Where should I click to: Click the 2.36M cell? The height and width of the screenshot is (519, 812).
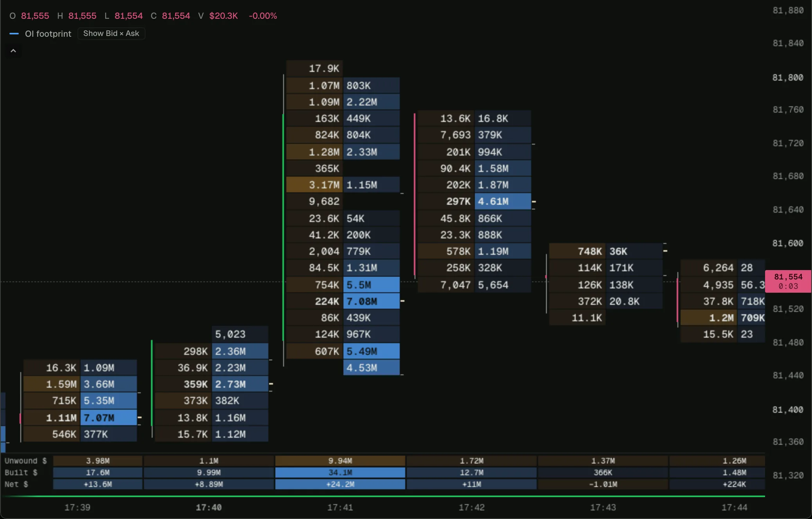coord(240,351)
